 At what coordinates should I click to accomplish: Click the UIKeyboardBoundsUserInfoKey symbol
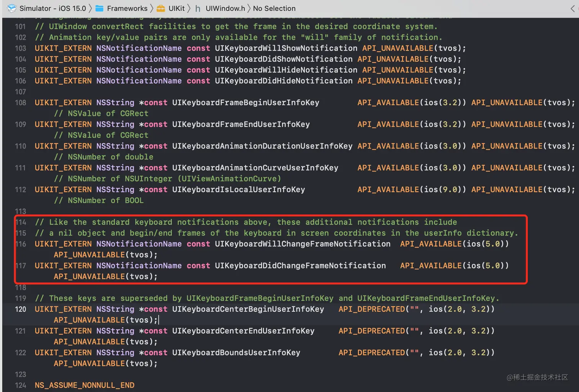pyautogui.click(x=236, y=353)
